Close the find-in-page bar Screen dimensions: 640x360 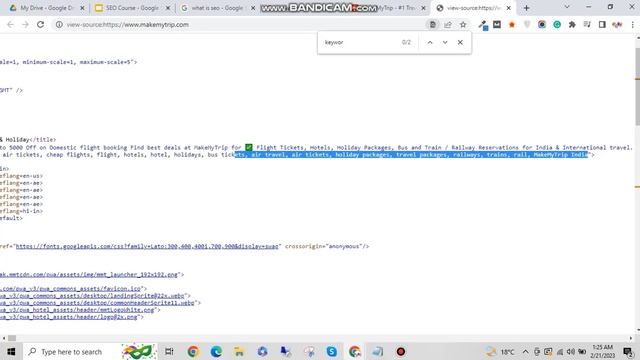(x=460, y=42)
